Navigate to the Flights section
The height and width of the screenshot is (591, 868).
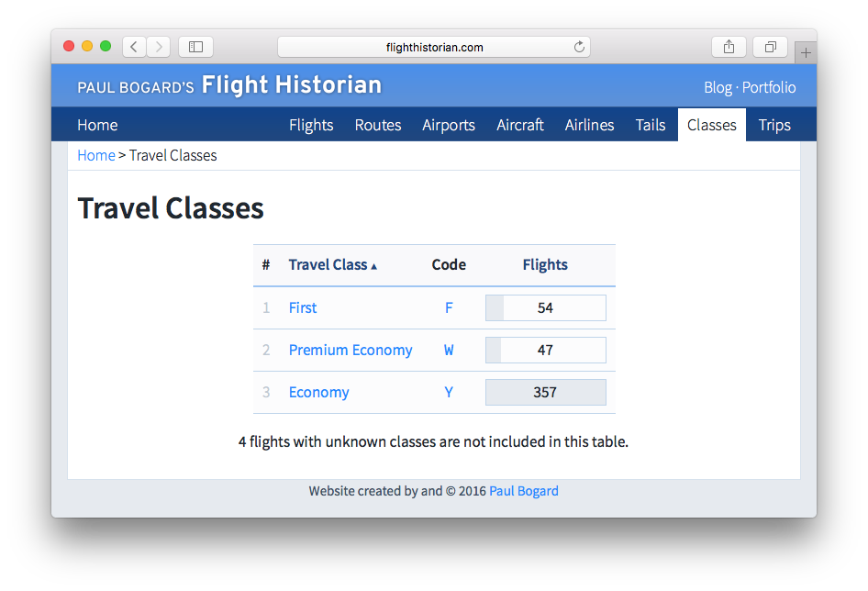pyautogui.click(x=311, y=125)
